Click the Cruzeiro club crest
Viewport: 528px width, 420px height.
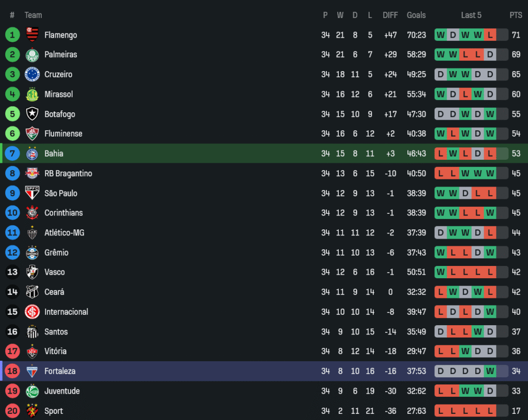(32, 74)
